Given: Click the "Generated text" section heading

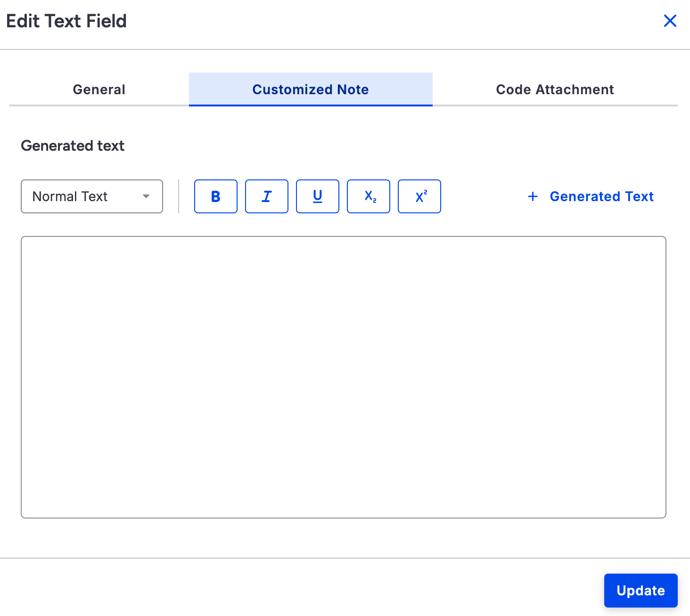Looking at the screenshot, I should 73,146.
